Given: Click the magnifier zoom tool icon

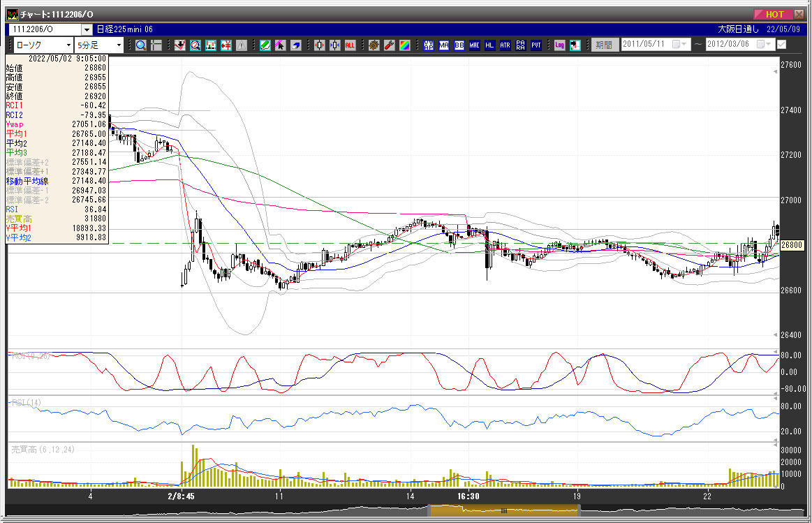Looking at the screenshot, I should pyautogui.click(x=140, y=45).
